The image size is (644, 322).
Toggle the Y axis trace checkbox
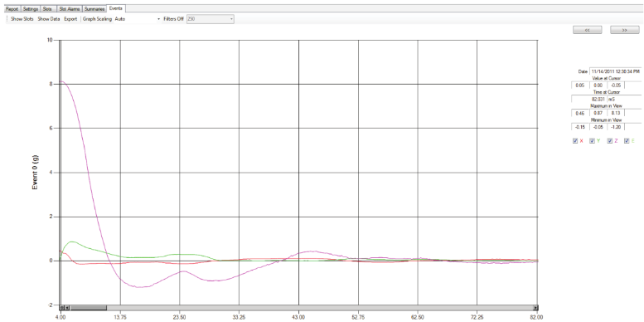click(593, 141)
